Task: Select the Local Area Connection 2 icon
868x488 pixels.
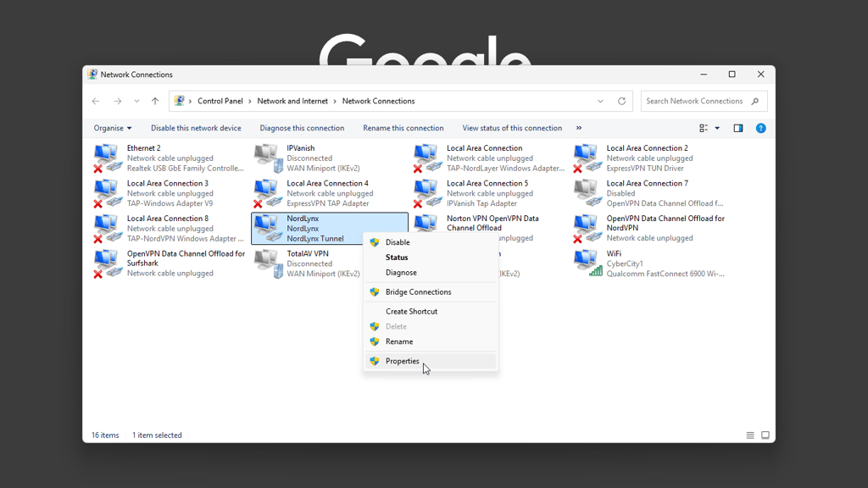Action: [588, 158]
